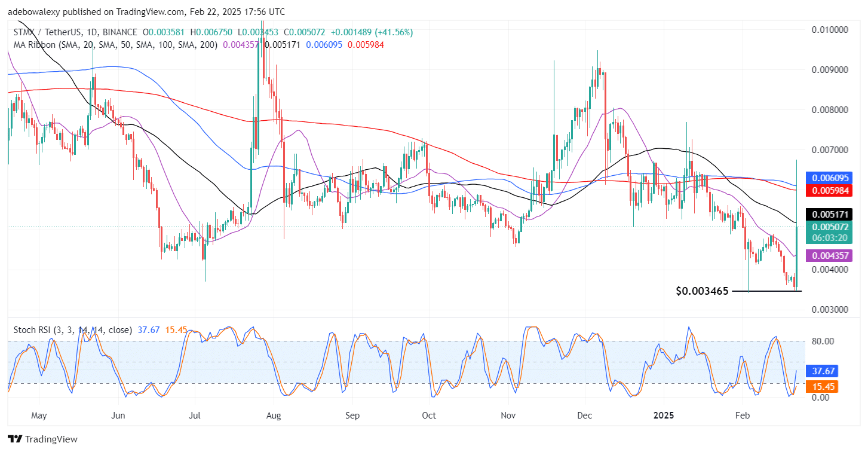Click the TradingView logo at bottom left
The image size is (868, 452).
pyautogui.click(x=42, y=439)
